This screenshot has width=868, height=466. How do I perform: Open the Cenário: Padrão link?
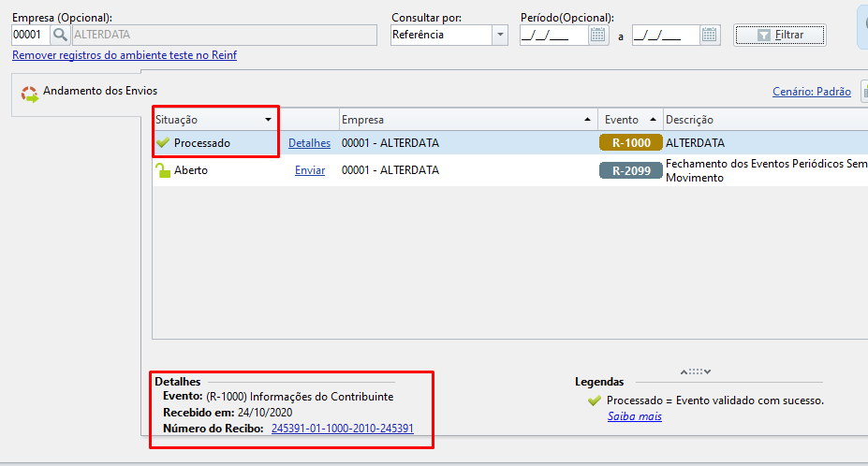coord(812,92)
